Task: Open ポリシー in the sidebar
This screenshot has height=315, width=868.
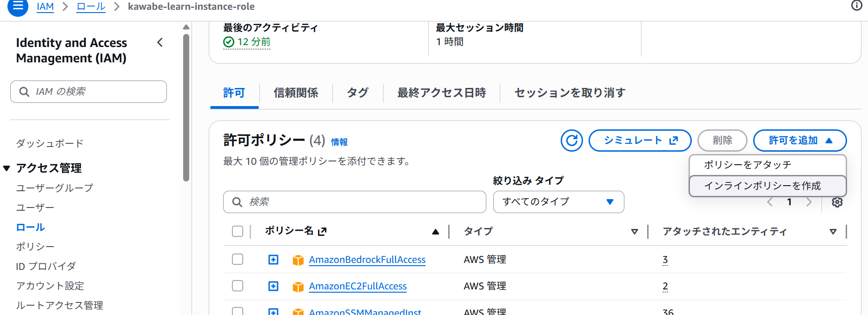Action: click(x=35, y=247)
